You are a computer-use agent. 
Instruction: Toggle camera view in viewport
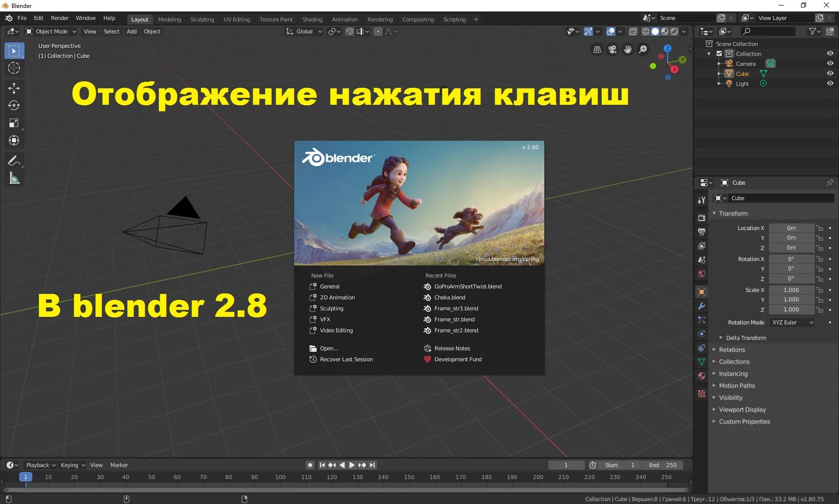[x=612, y=49]
